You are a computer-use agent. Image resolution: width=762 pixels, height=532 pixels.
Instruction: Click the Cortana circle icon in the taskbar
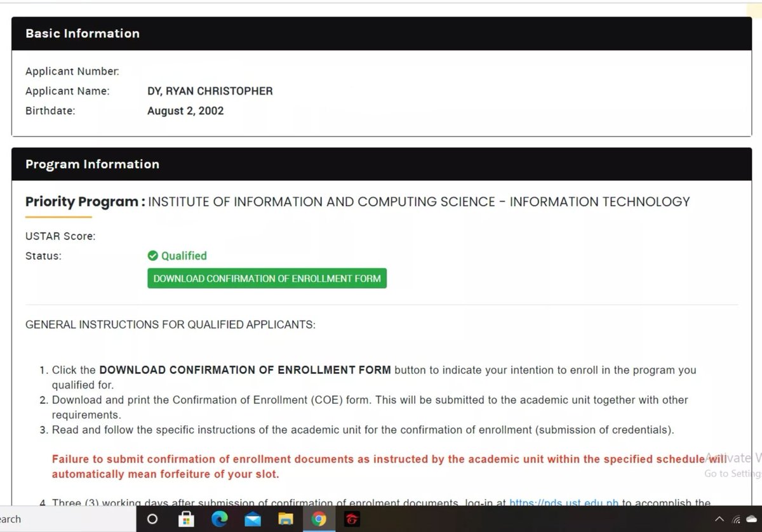point(152,519)
